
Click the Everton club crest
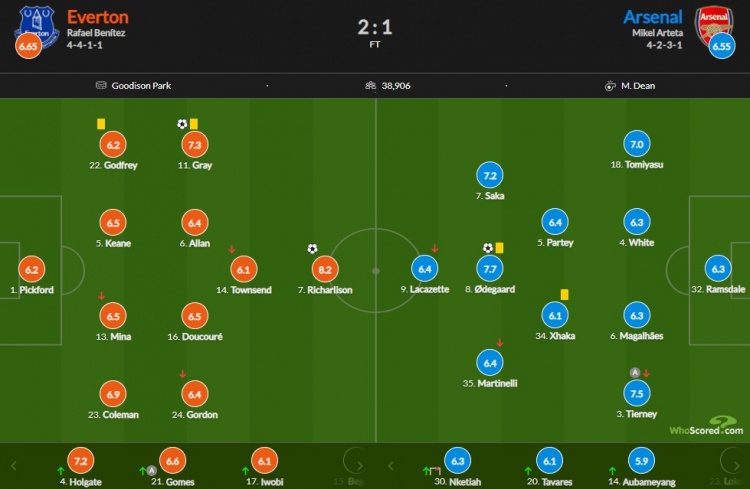pyautogui.click(x=37, y=28)
